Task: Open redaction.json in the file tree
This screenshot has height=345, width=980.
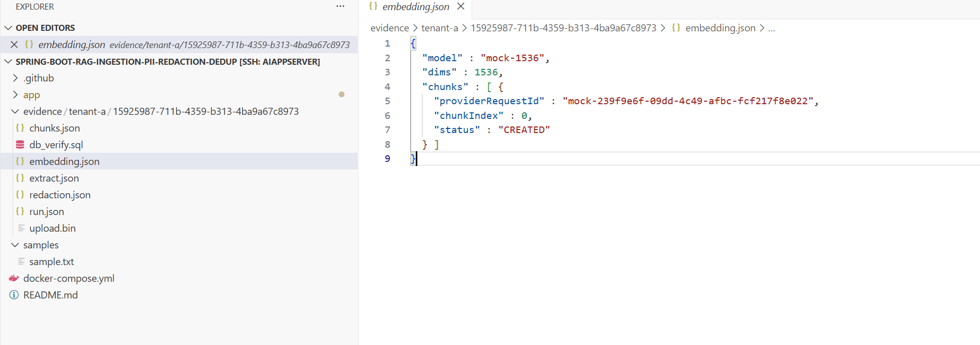Action: [x=60, y=195]
